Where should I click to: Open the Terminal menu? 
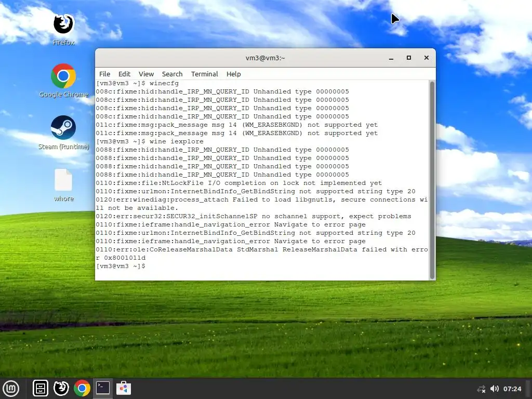pyautogui.click(x=204, y=74)
